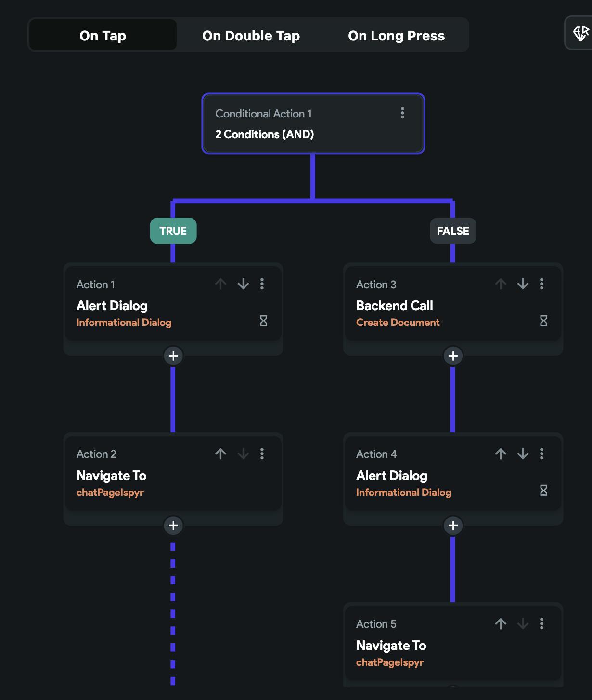The image size is (592, 700).
Task: Move Action 2 up arrow
Action: pyautogui.click(x=221, y=454)
